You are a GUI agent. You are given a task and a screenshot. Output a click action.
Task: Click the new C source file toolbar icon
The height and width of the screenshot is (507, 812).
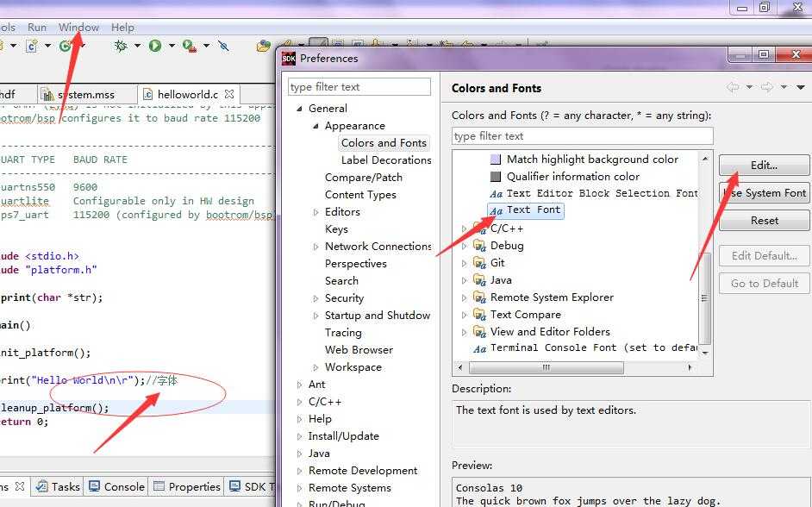32,46
